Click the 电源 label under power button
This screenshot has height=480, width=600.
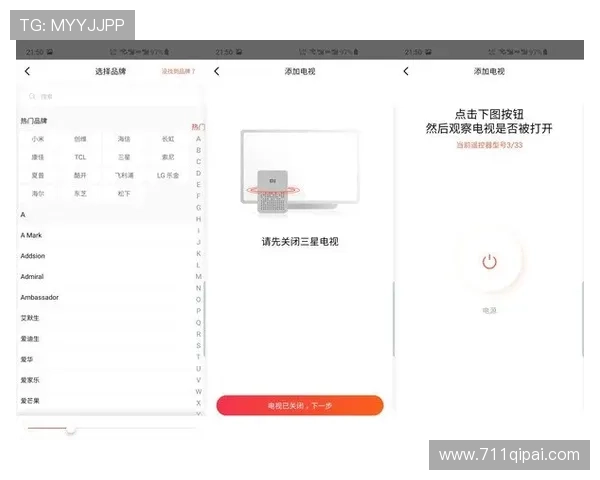(x=489, y=310)
